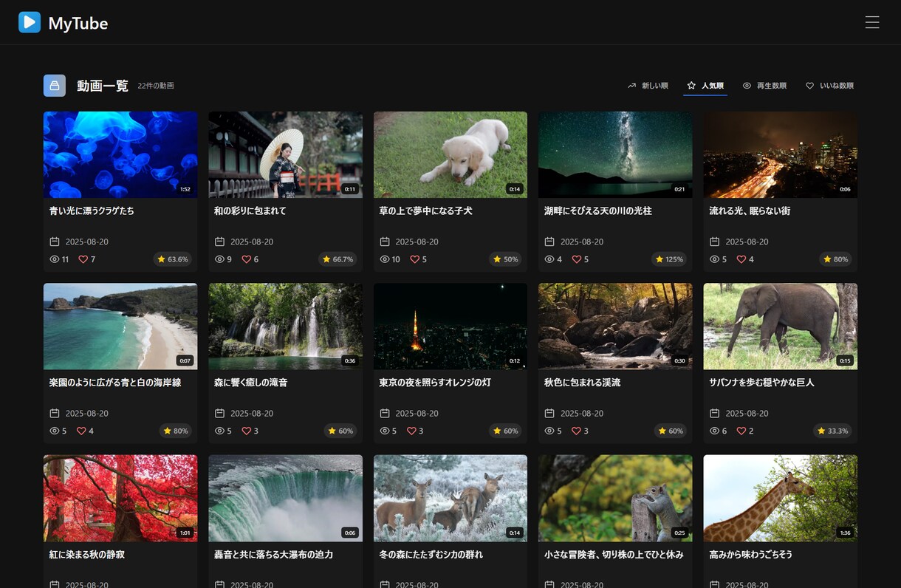Click the 1:52 duration badge
The width and height of the screenshot is (901, 588).
185,189
